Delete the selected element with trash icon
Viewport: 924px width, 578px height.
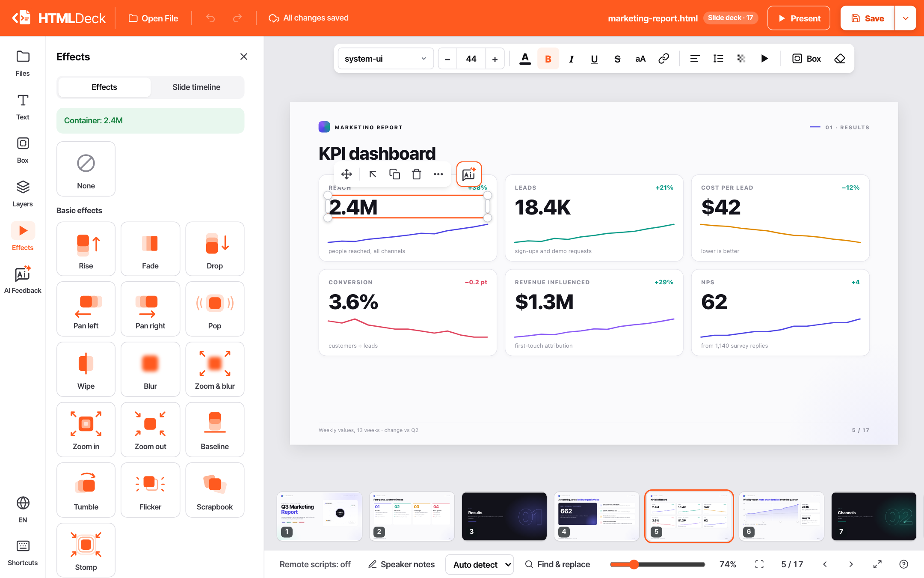[416, 174]
